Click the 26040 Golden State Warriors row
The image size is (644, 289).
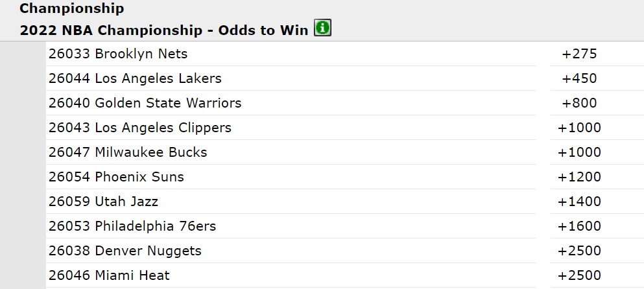click(x=291, y=103)
